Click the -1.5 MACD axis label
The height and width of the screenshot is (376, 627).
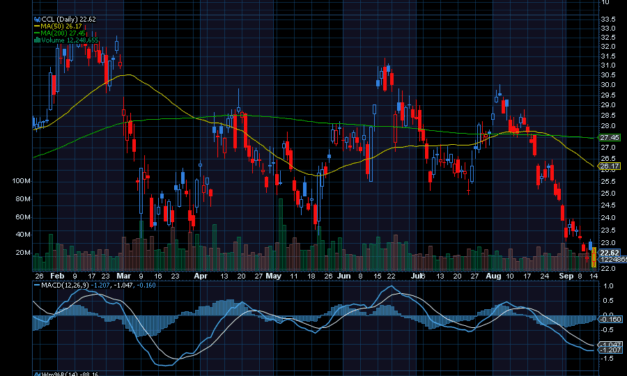coord(607,358)
